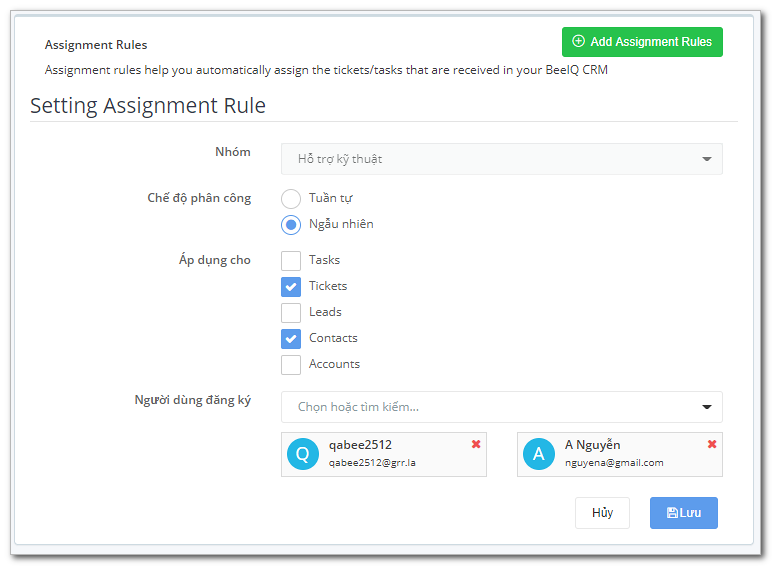Click the A Nguyễn user name text
772x566 pixels.
[592, 445]
